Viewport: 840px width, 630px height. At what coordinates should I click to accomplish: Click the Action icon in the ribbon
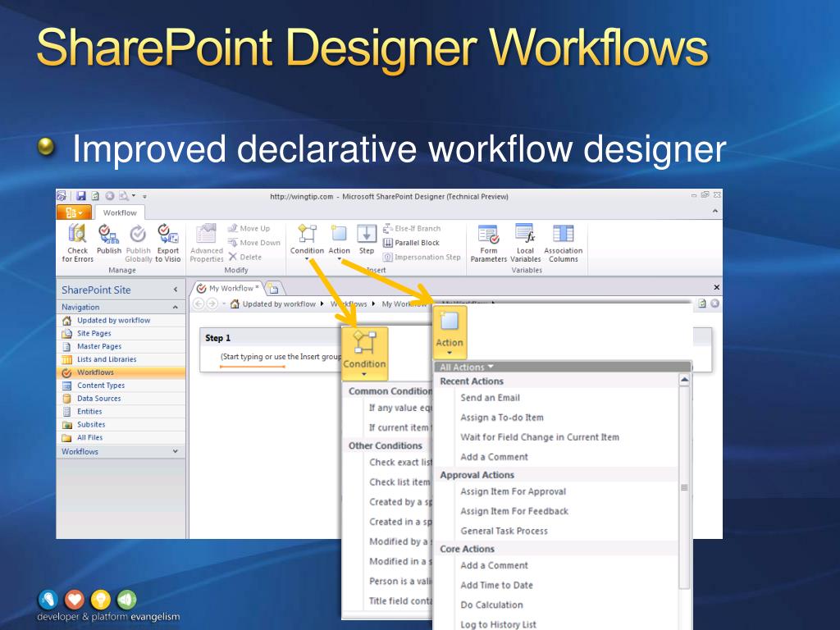pyautogui.click(x=339, y=242)
